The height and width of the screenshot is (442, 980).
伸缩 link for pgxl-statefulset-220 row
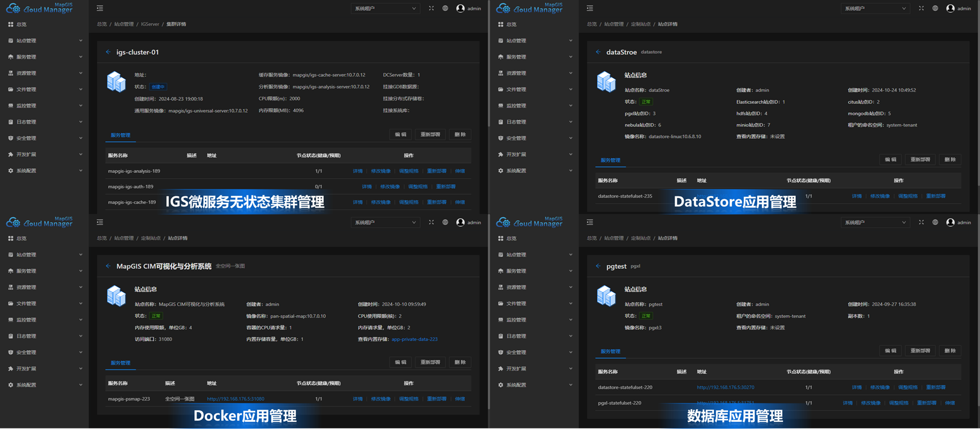pyautogui.click(x=950, y=403)
